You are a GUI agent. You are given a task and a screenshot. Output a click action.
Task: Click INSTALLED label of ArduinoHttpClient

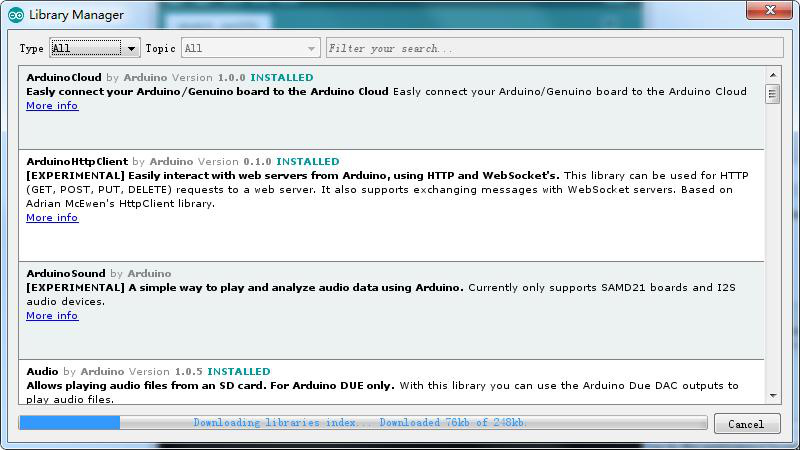[308, 162]
